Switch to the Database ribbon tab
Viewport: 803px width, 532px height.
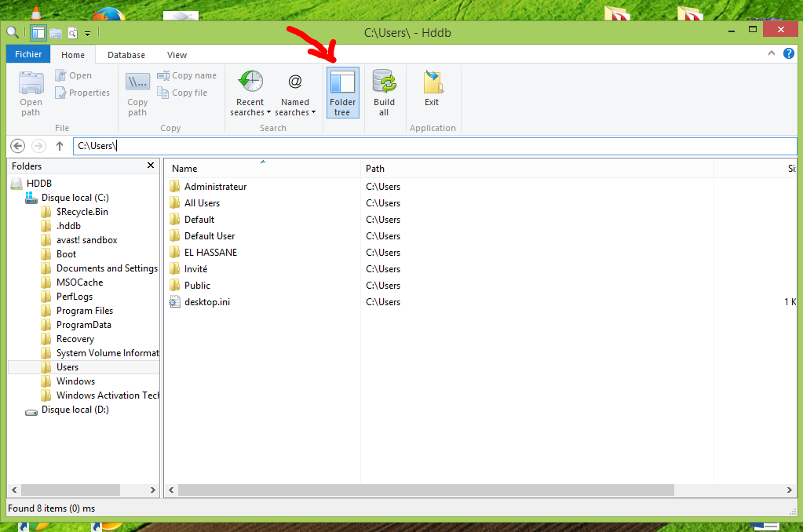(126, 55)
